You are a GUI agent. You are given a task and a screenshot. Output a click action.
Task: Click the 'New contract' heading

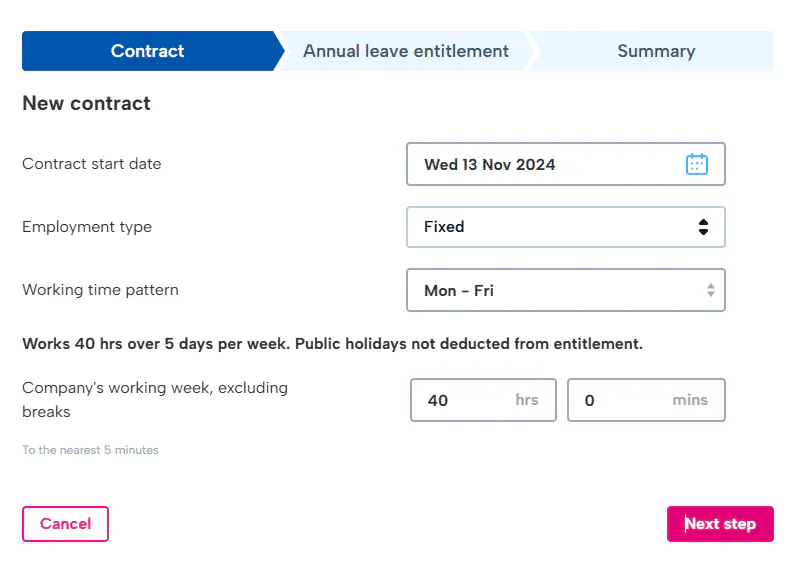[x=86, y=103]
